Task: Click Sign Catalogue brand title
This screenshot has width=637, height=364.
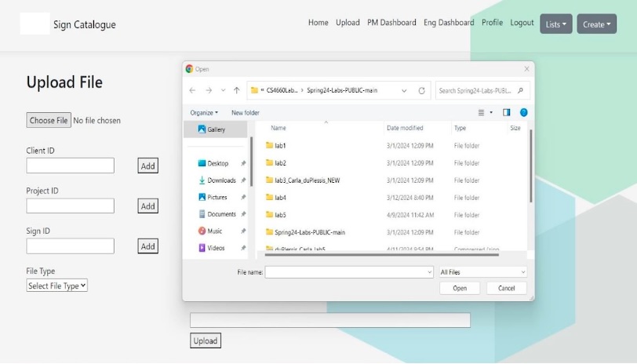Action: [85, 25]
